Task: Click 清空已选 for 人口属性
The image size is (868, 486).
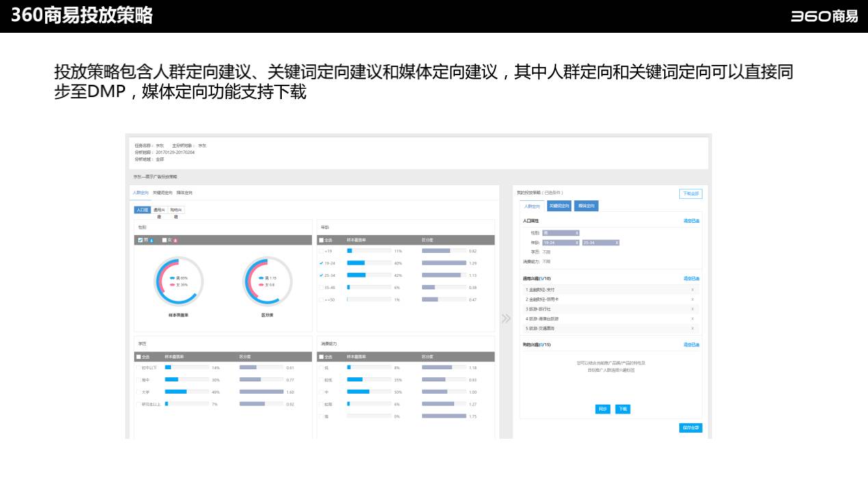Action: point(691,221)
